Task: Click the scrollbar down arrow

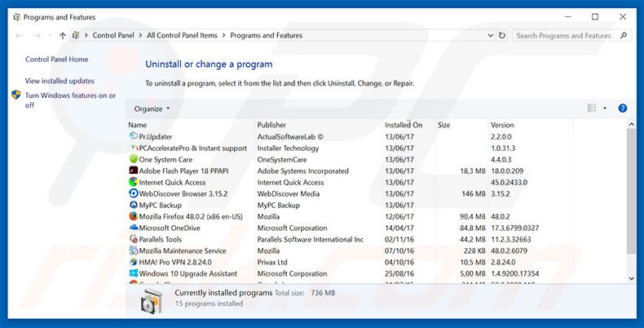Action: click(x=631, y=279)
